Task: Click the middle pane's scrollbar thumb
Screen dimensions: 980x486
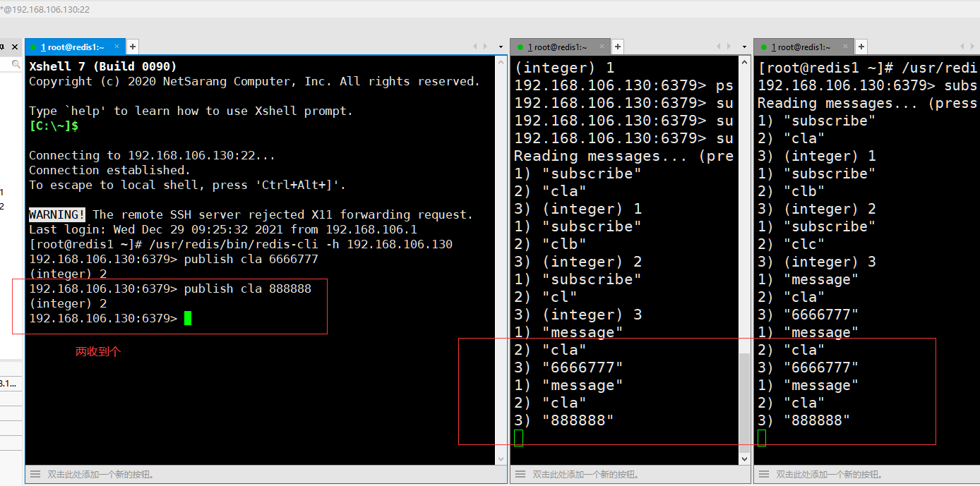Action: (x=744, y=402)
